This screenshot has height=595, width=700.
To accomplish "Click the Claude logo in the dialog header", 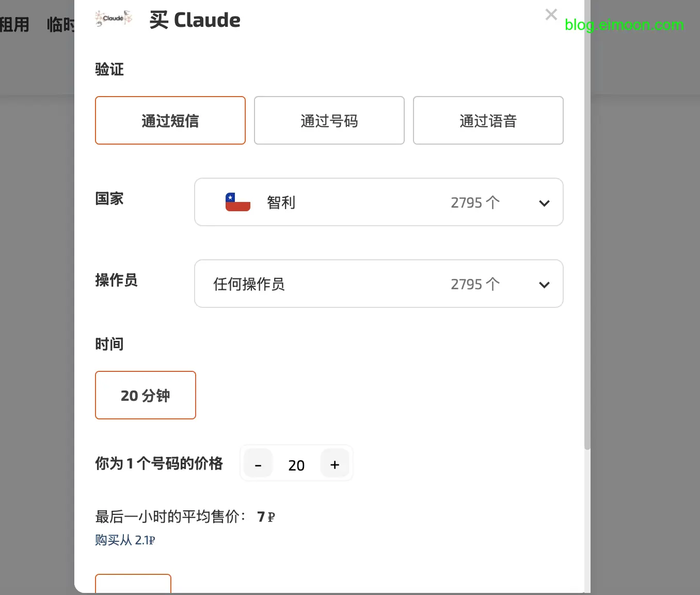I will point(114,19).
